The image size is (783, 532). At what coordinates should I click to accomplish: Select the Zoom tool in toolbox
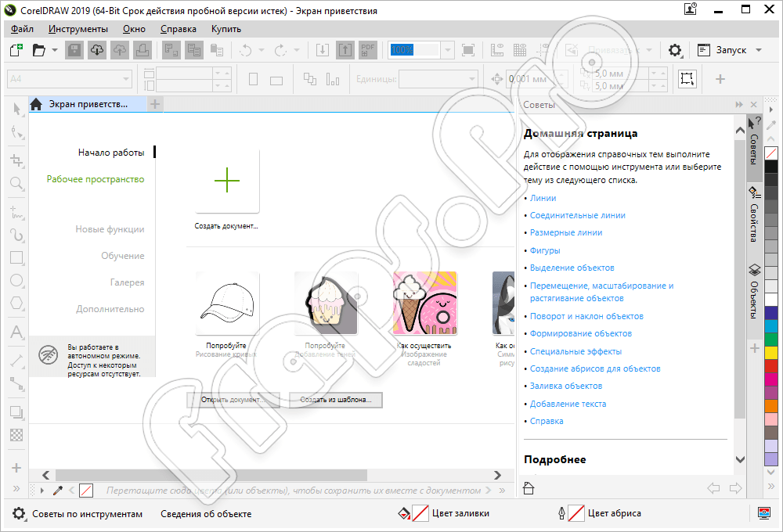[16, 184]
